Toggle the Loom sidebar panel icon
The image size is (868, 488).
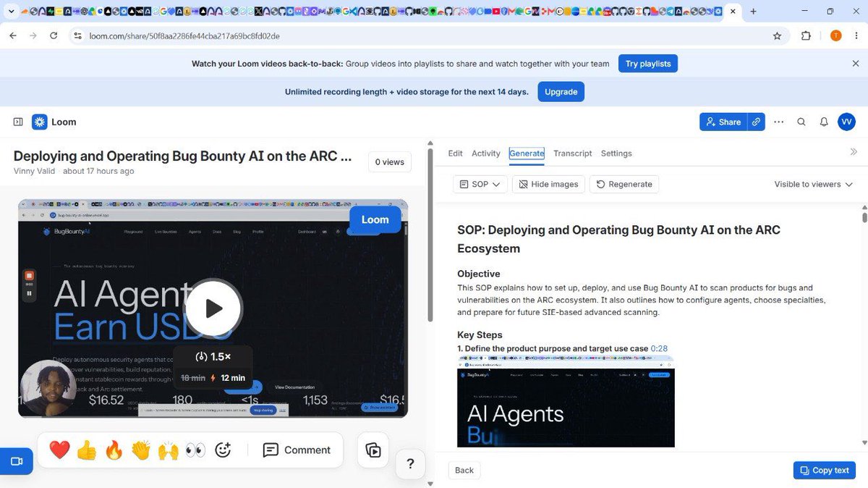point(18,122)
